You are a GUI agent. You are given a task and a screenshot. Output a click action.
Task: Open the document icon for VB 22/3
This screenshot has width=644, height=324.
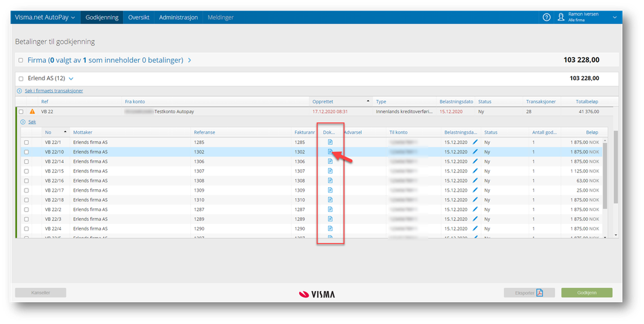(x=330, y=219)
